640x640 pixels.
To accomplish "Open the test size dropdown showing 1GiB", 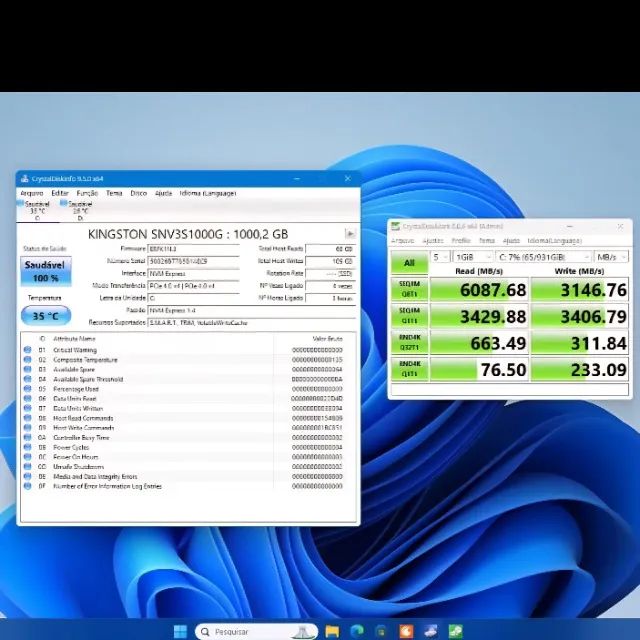I will coord(473,257).
